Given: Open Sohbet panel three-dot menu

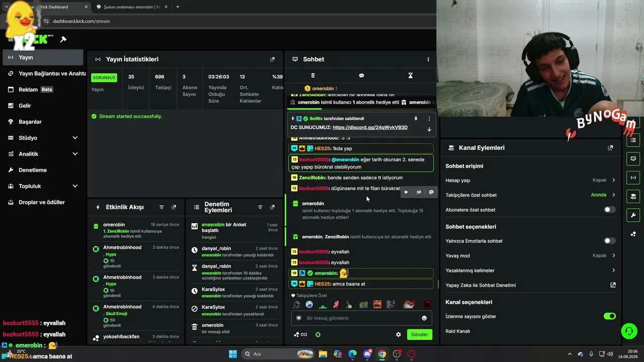Looking at the screenshot, I should [428, 59].
